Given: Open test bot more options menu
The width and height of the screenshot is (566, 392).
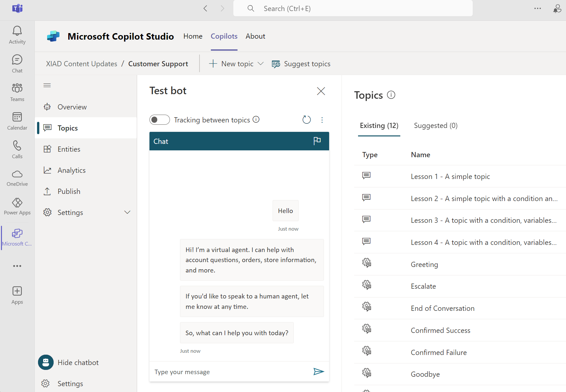Looking at the screenshot, I should [x=322, y=120].
